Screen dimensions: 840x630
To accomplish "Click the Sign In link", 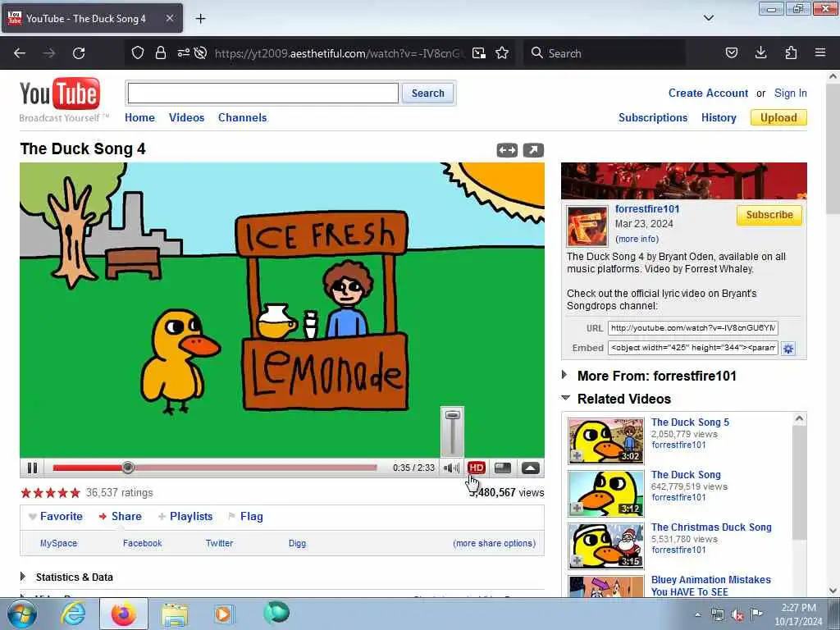I will click(x=790, y=94).
